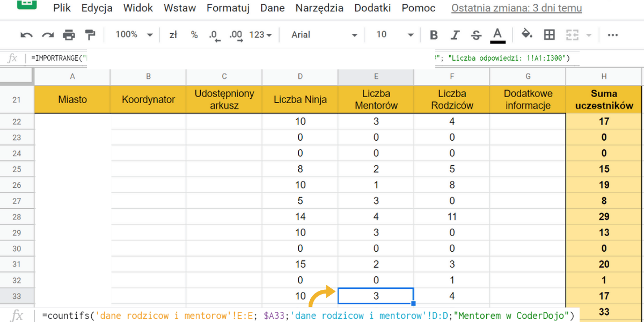644x322 pixels.
Task: Select the Paint format roller icon
Action: click(90, 35)
